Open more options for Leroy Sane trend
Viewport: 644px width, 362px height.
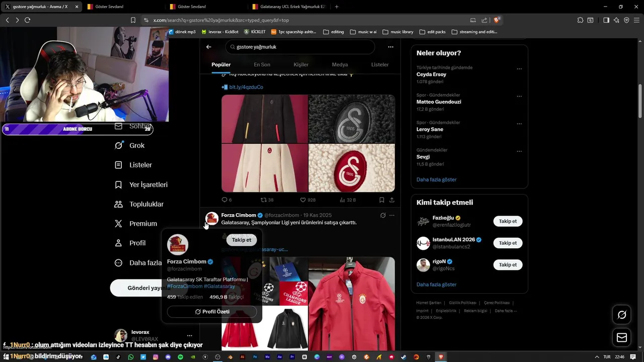(x=519, y=124)
